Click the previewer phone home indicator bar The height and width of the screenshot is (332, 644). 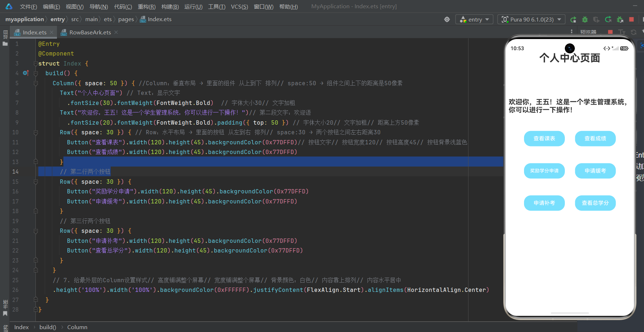[x=569, y=313]
